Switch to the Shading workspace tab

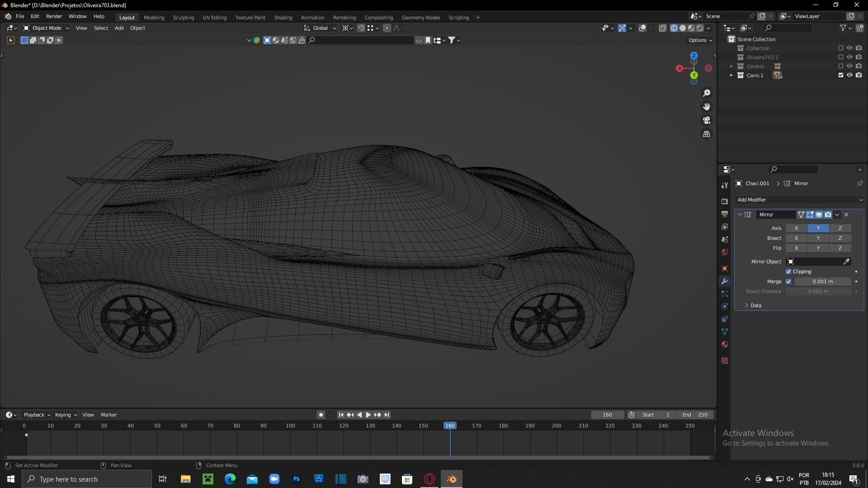point(283,18)
